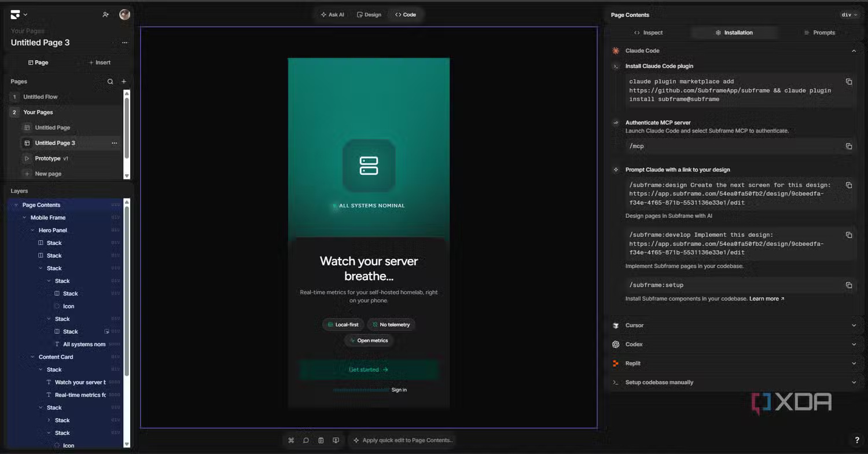The width and height of the screenshot is (868, 454).
Task: Click the notes document icon in bottom toolbar
Action: click(321, 440)
